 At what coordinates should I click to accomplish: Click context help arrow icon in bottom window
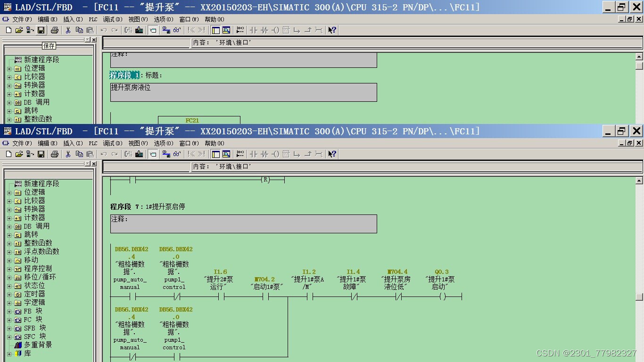332,154
